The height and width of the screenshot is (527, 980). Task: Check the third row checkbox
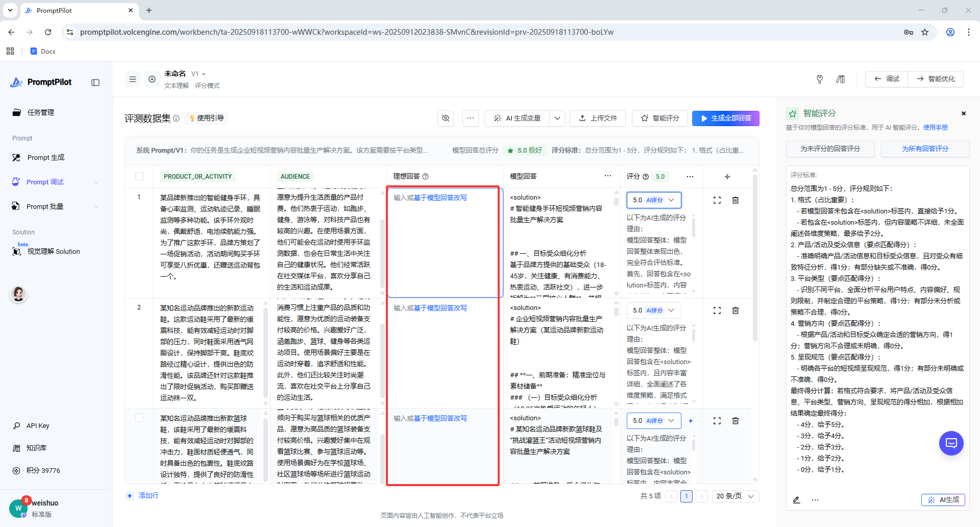click(139, 418)
